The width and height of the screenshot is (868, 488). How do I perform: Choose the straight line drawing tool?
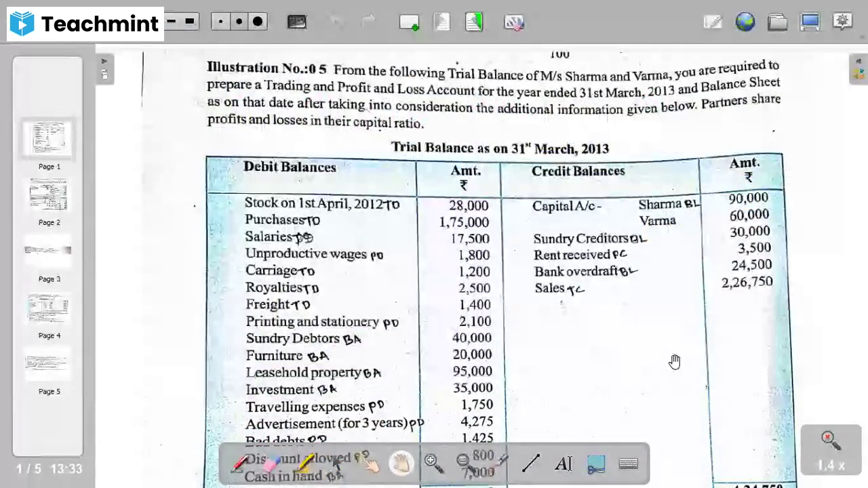532,463
